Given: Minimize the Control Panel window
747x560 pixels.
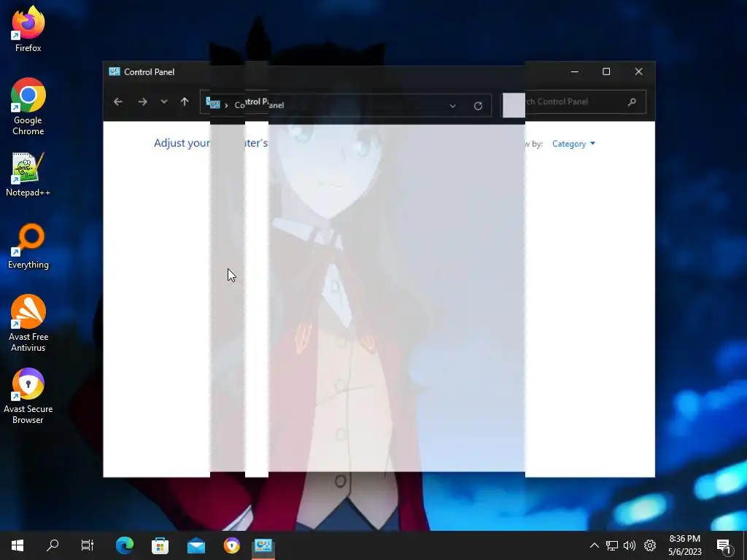Looking at the screenshot, I should (x=575, y=71).
